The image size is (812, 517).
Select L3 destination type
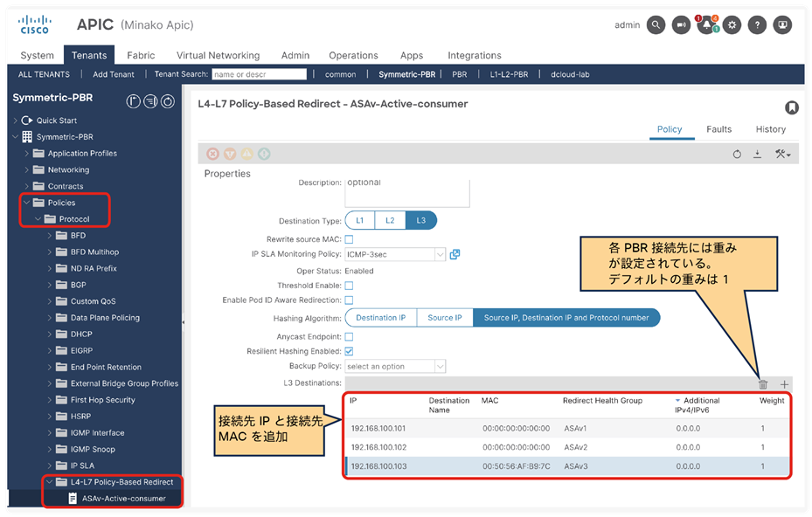click(421, 220)
